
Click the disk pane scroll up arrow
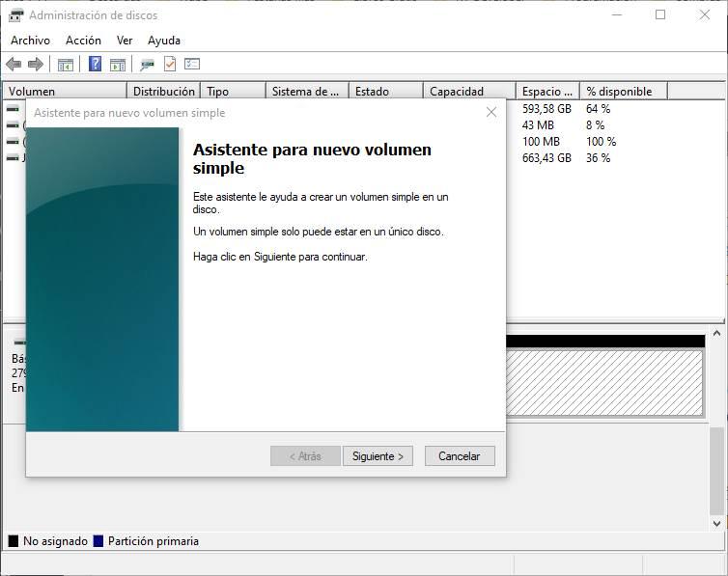pos(716,334)
